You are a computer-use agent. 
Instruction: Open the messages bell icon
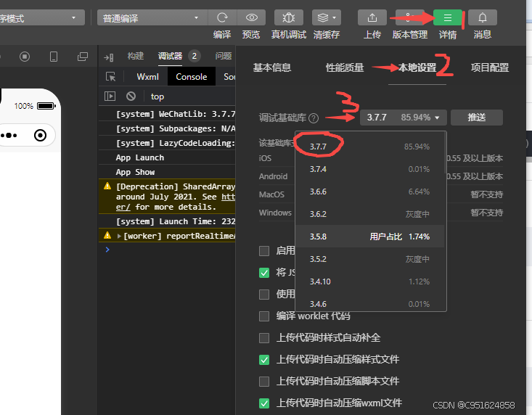[x=483, y=17]
